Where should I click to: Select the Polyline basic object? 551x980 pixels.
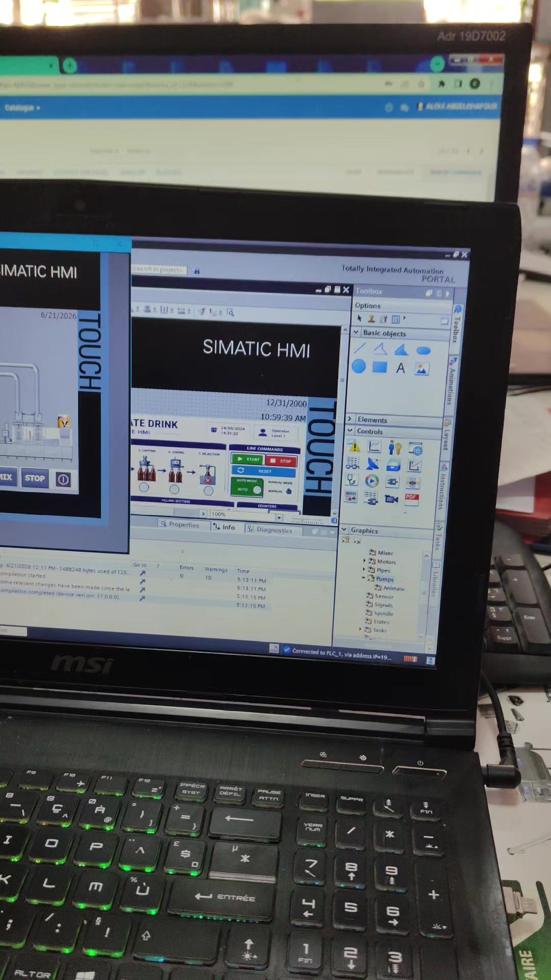coord(380,349)
